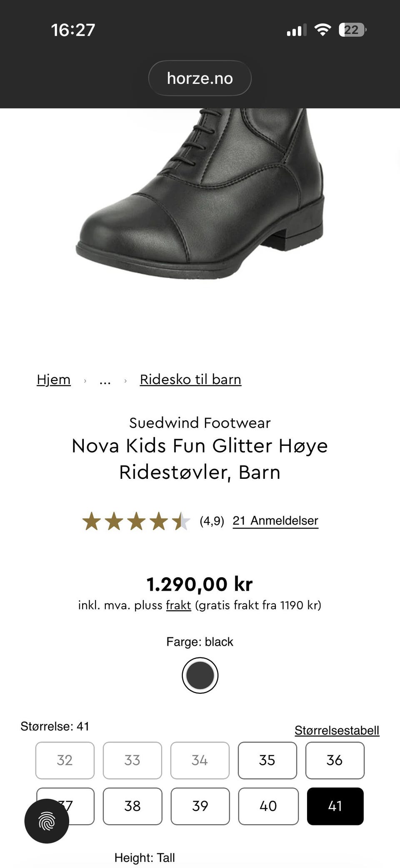This screenshot has width=400, height=868.
Task: Tap the battery status icon
Action: pyautogui.click(x=352, y=30)
